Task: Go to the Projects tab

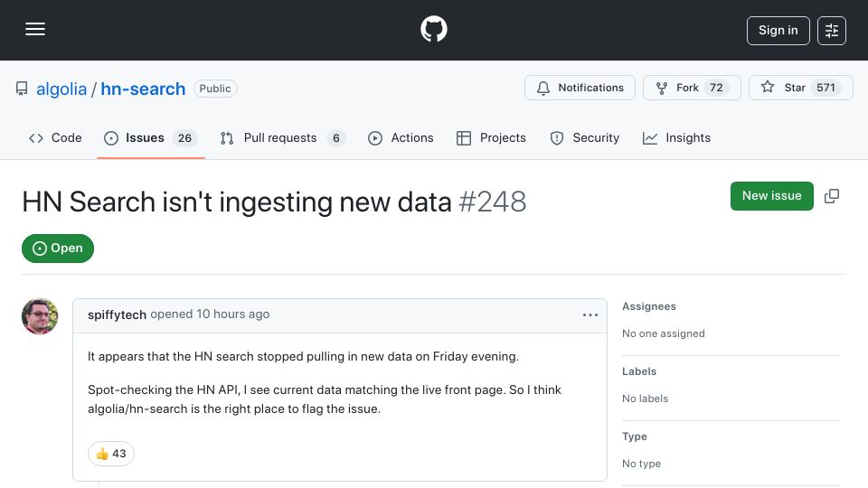Action: point(491,137)
